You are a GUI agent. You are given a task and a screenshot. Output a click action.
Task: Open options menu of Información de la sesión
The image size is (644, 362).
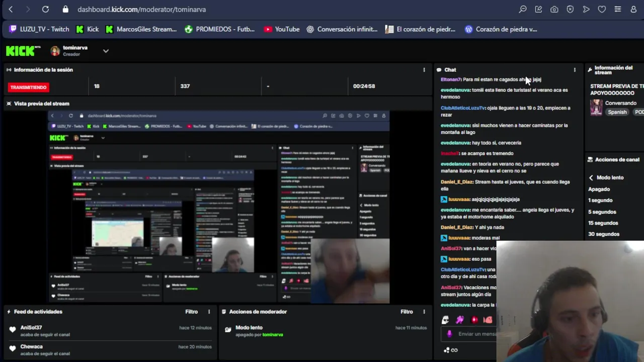(424, 70)
